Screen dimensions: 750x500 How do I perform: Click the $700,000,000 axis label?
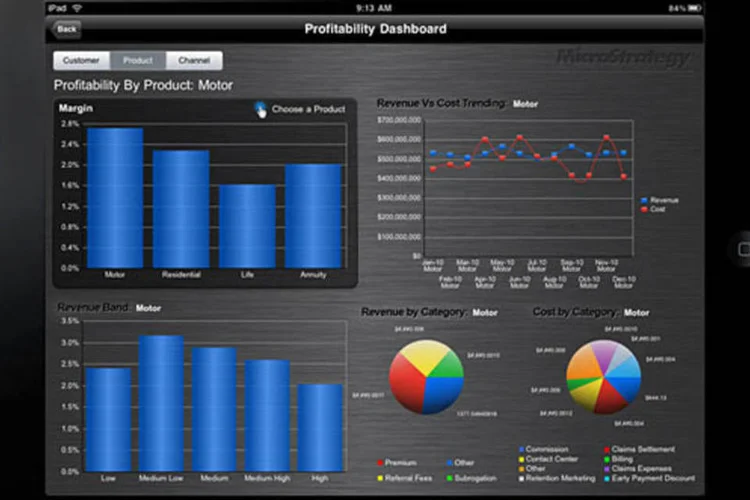tap(399, 120)
